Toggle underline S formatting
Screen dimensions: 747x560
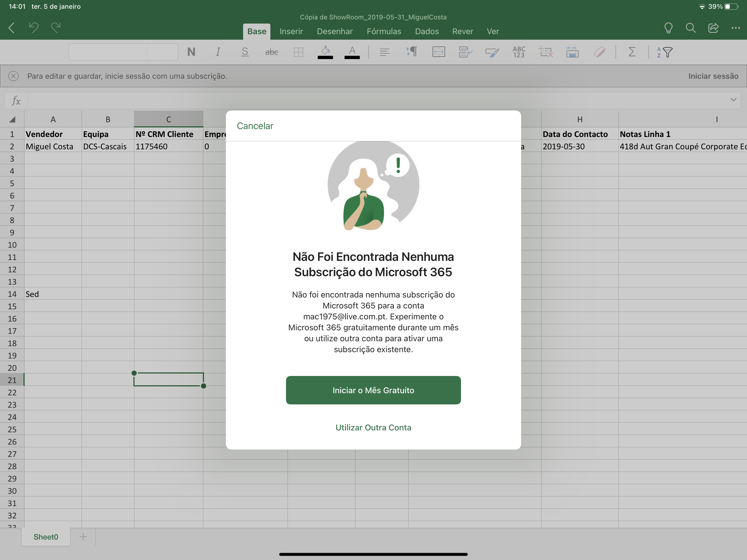click(x=245, y=52)
